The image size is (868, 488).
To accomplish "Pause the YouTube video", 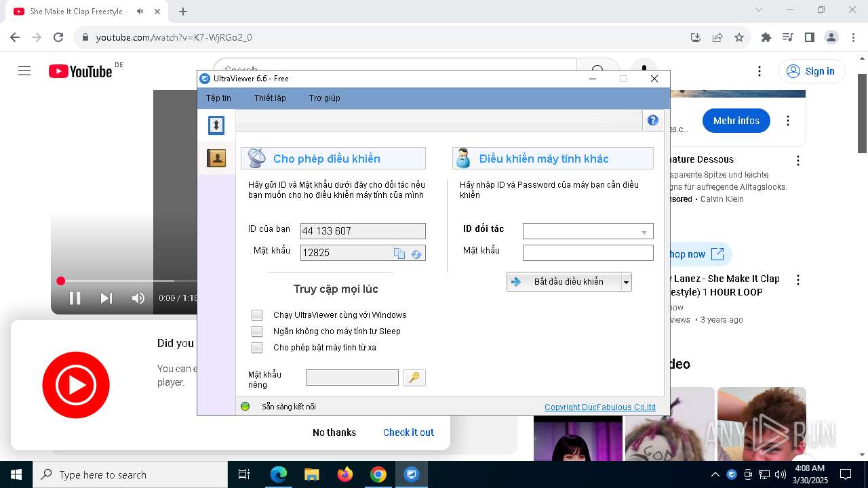I will coord(75,298).
